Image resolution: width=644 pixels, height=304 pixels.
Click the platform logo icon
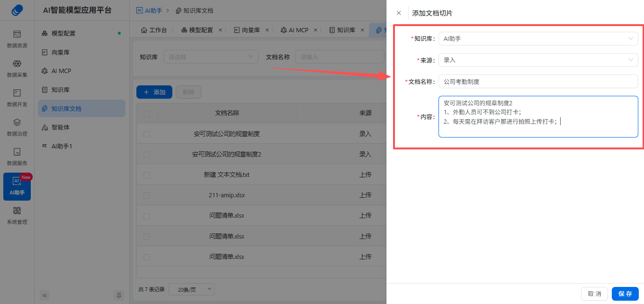pos(17,10)
